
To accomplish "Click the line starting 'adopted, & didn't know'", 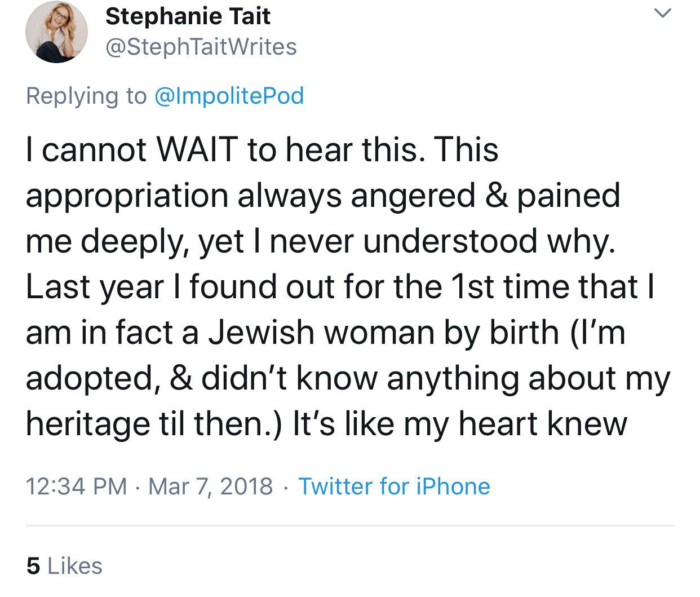I will click(x=348, y=378).
